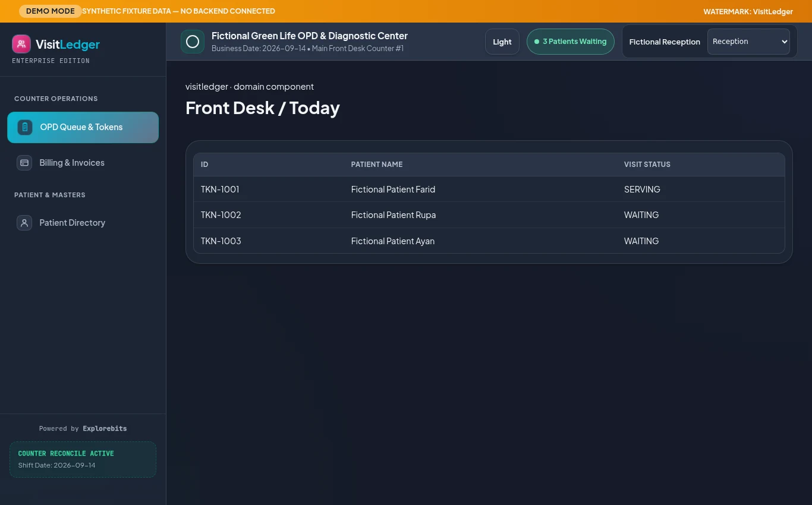Click the PATIENT NAME column header
Viewport: 812px width, 505px height.
tap(377, 165)
